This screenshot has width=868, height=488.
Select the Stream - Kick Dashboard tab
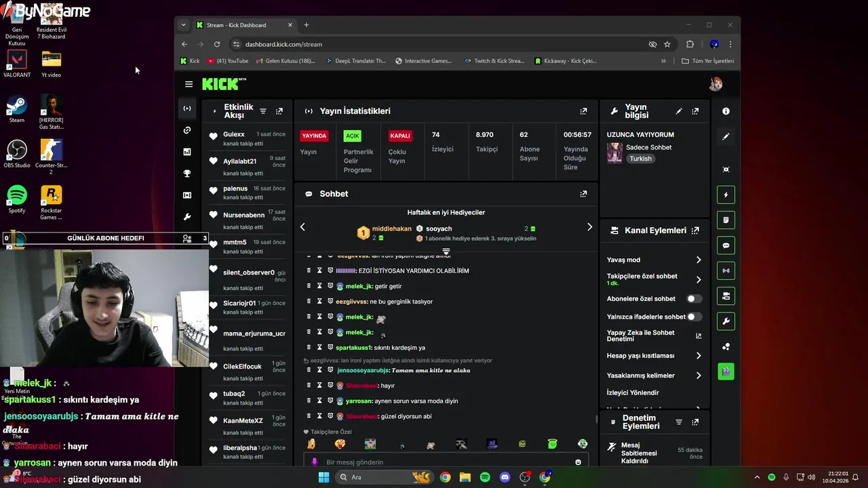coord(245,25)
